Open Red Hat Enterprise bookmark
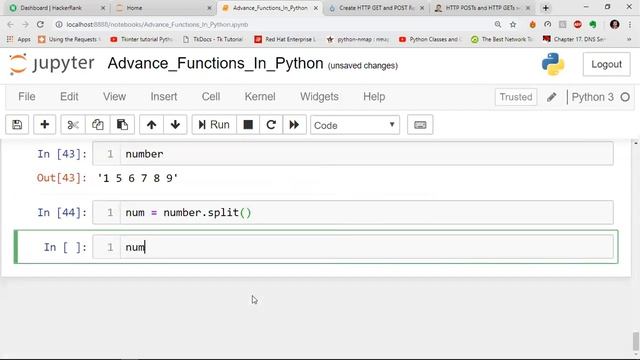Screen dimensions: 640x360 pos(286,39)
